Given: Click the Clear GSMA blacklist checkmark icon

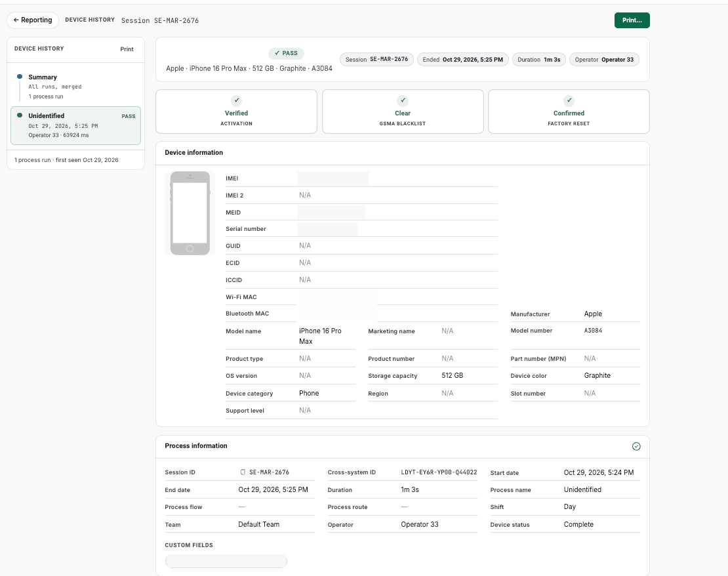Looking at the screenshot, I should [403, 100].
